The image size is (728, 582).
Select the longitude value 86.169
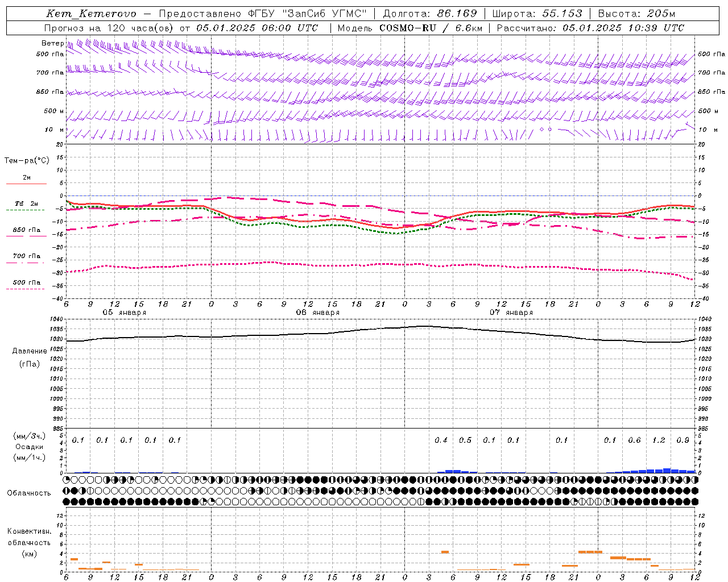(x=457, y=14)
